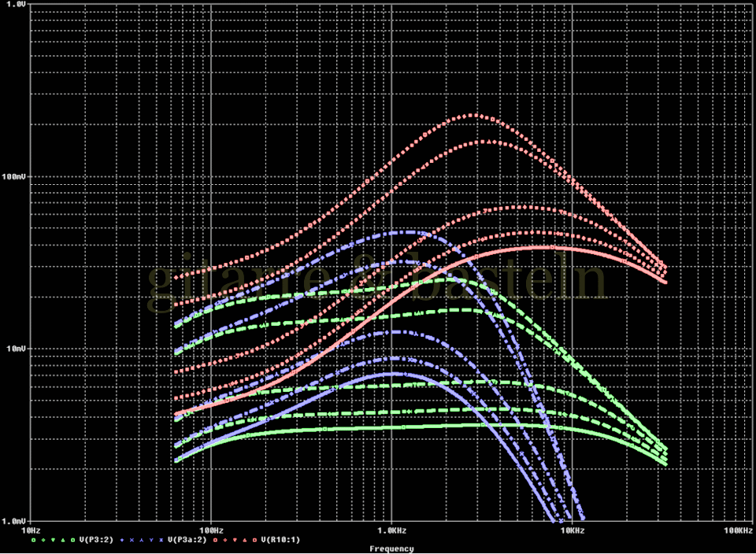Image resolution: width=756 pixels, height=554 pixels.
Task: Click the 1.0KHz x-axis tick label
Action: point(391,530)
